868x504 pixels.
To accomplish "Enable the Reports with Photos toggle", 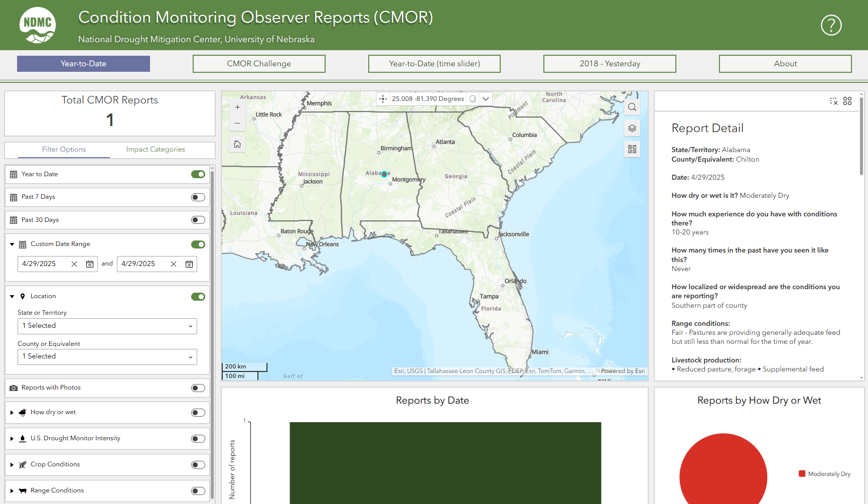I will (198, 388).
